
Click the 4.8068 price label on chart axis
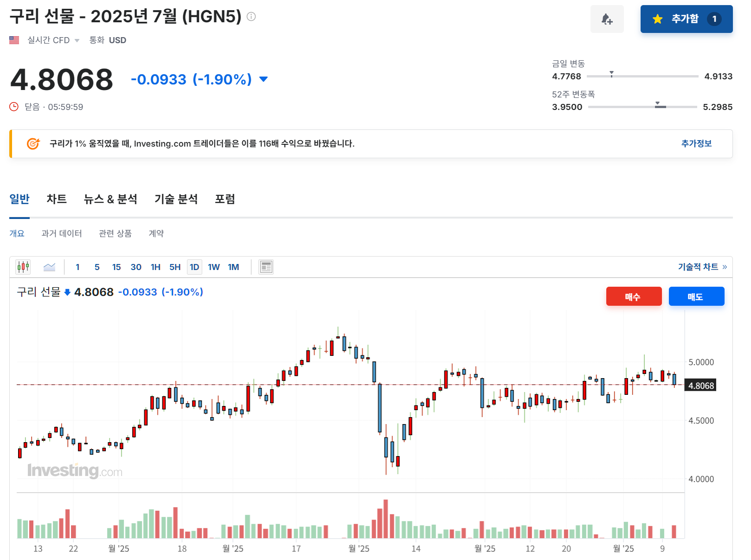point(701,386)
